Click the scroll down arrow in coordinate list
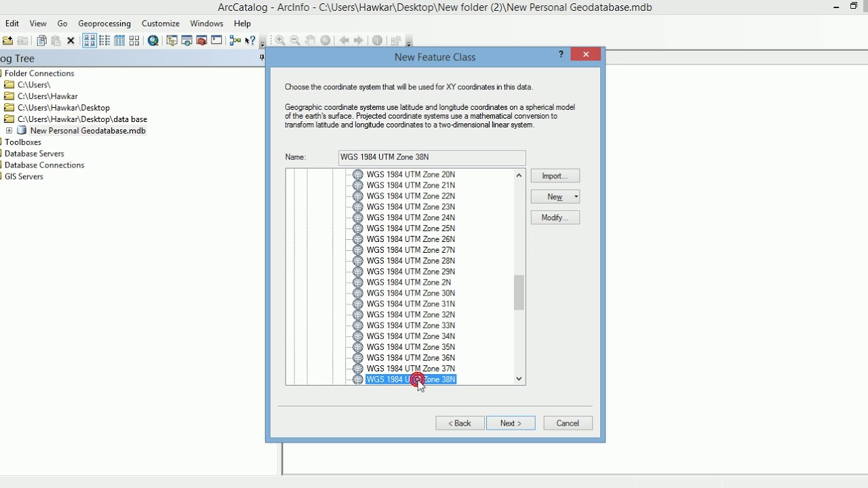 (x=519, y=379)
